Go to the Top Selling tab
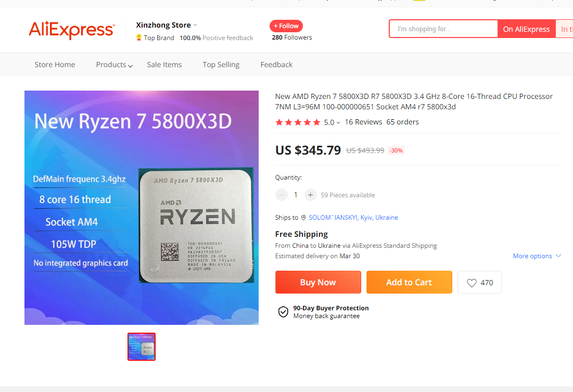This screenshot has height=392, width=573. coord(221,65)
